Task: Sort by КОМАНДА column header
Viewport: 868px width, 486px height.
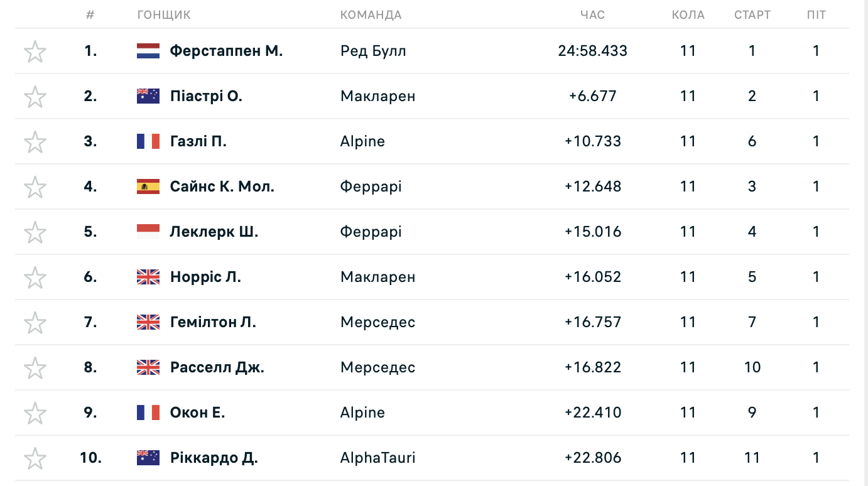Action: pyautogui.click(x=371, y=14)
